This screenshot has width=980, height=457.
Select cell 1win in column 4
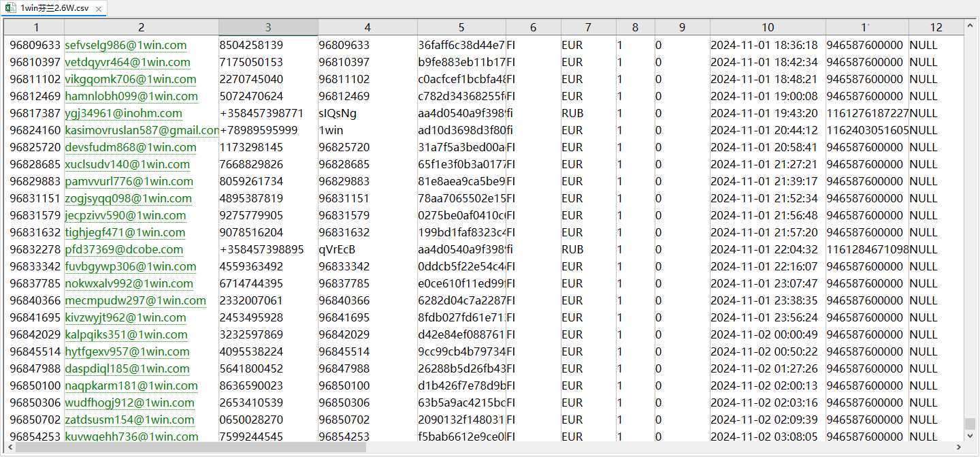coord(367,130)
